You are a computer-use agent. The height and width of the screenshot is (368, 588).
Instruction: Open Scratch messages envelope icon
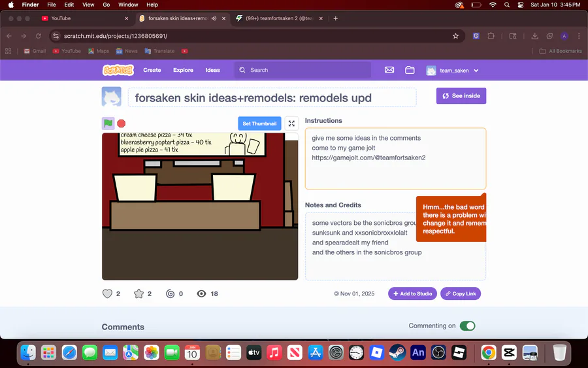(389, 70)
